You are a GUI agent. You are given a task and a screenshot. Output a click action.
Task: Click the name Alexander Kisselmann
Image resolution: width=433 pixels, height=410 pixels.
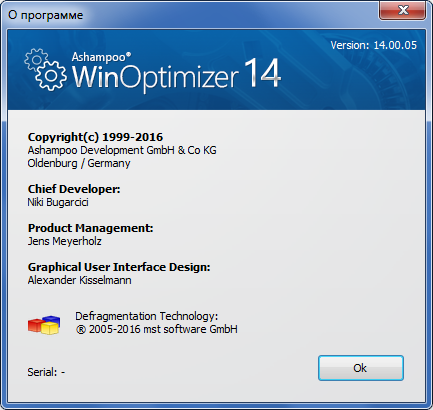[x=79, y=280]
